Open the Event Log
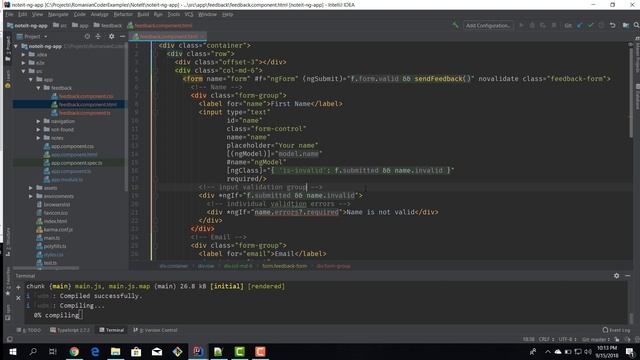 point(616,330)
